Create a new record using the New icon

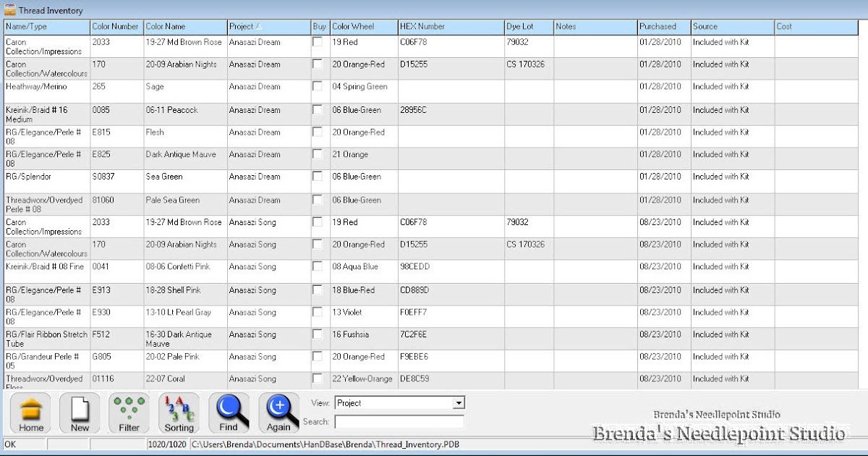point(79,413)
